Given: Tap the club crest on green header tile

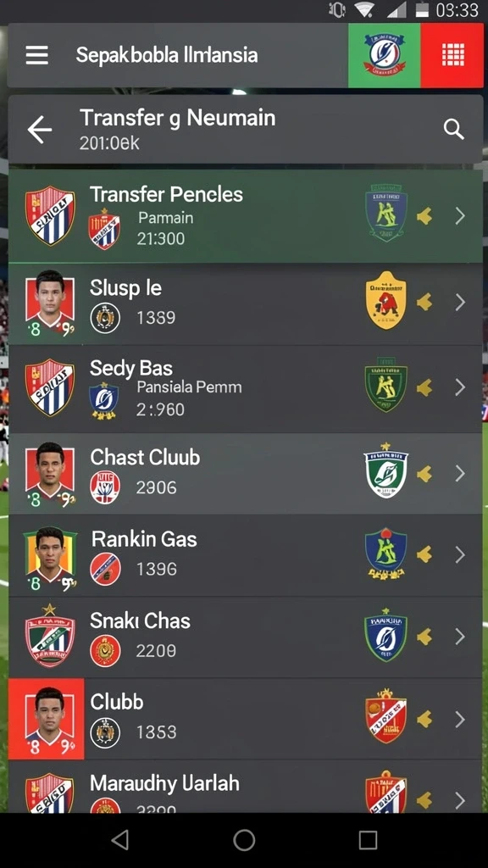Looking at the screenshot, I should click(384, 55).
